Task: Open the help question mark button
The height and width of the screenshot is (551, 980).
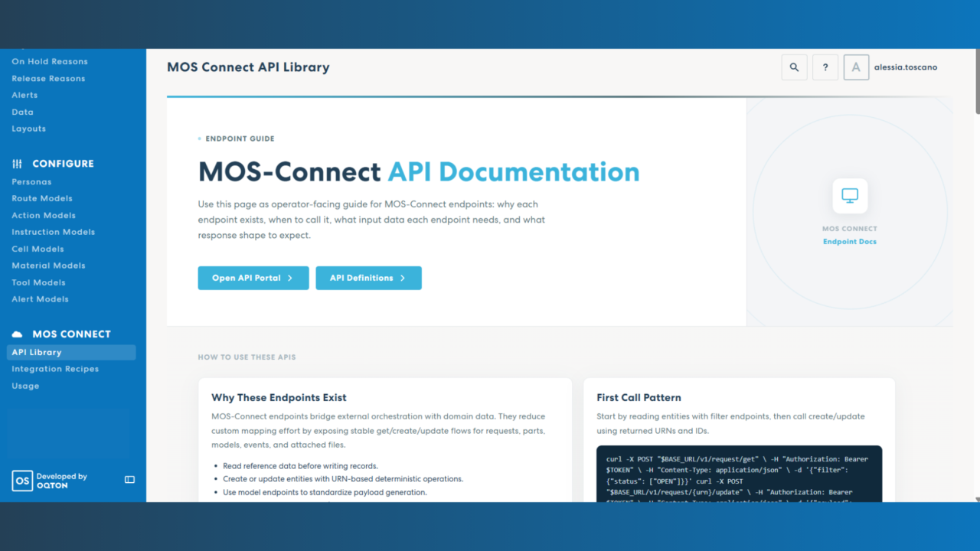Action: (825, 67)
